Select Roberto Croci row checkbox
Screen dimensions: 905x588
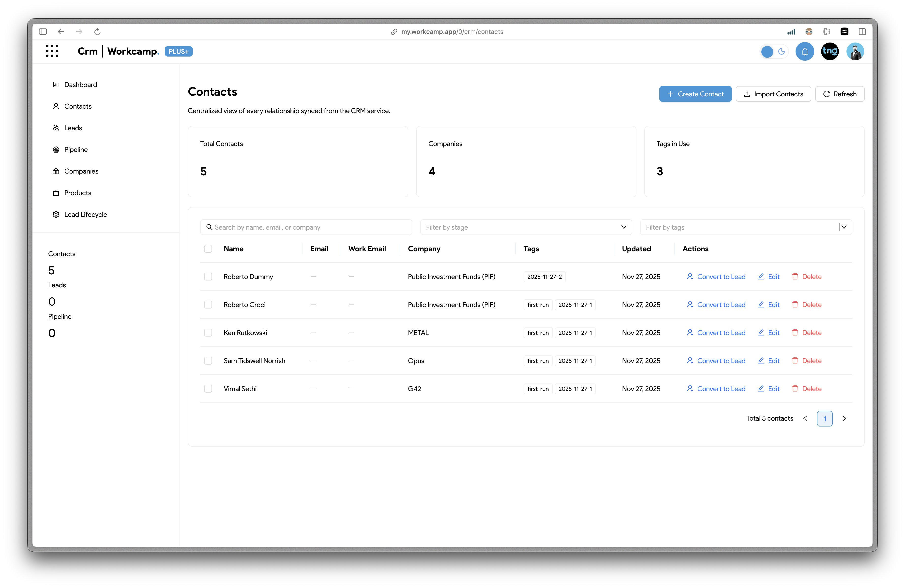coord(208,305)
